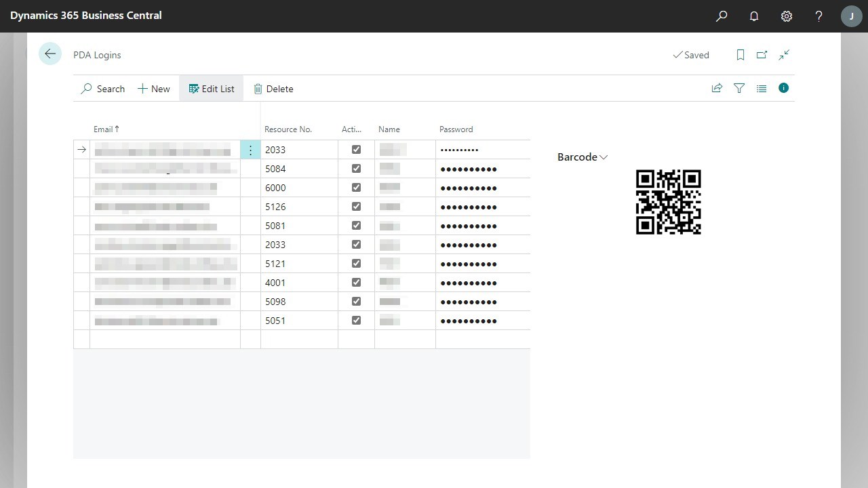Open page in a new window
This screenshot has height=488, width=868.
762,55
